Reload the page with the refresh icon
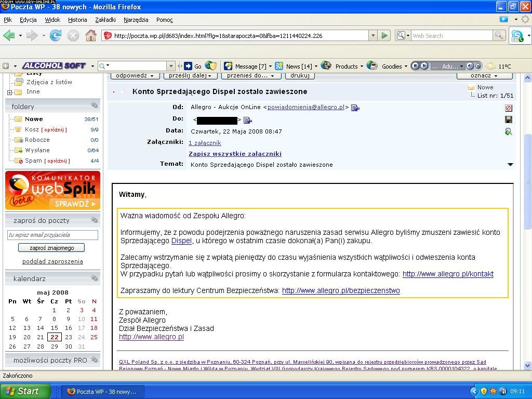This screenshot has height=399, width=532. click(x=56, y=36)
